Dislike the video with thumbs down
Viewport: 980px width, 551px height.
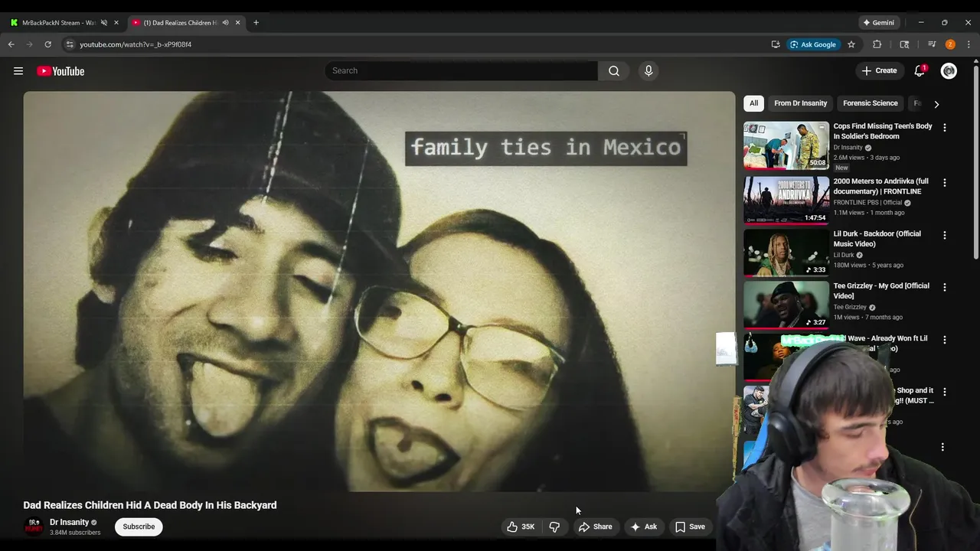point(554,527)
